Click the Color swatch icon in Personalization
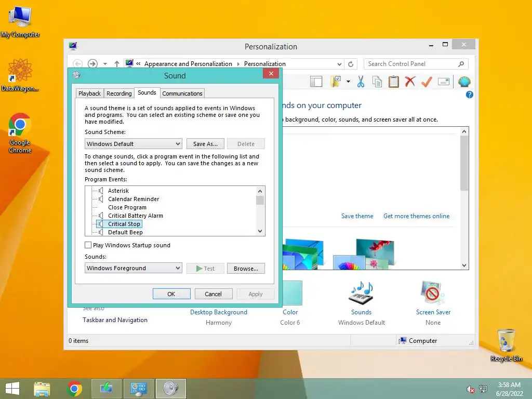532x399 pixels. point(292,293)
